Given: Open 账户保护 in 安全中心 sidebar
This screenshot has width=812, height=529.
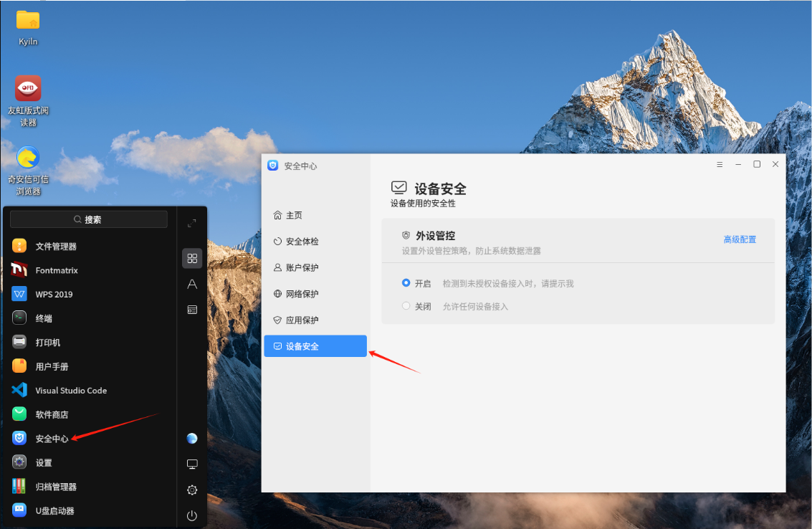Looking at the screenshot, I should click(315, 267).
